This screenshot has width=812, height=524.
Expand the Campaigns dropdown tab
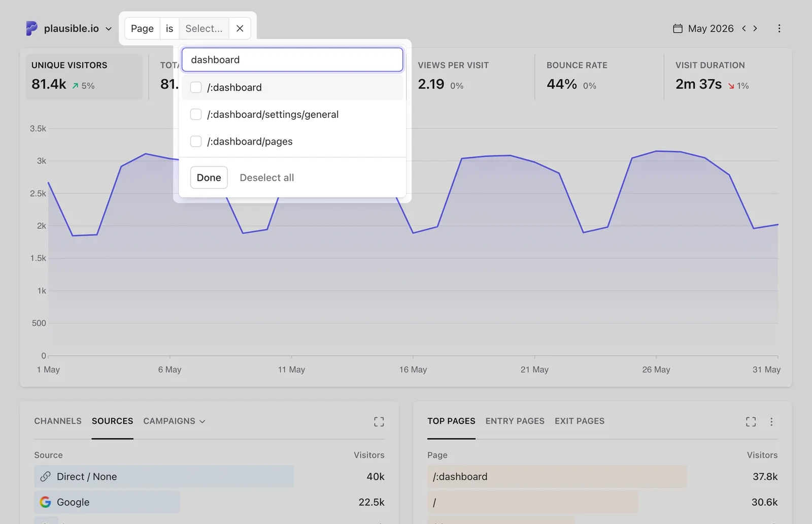coord(174,421)
